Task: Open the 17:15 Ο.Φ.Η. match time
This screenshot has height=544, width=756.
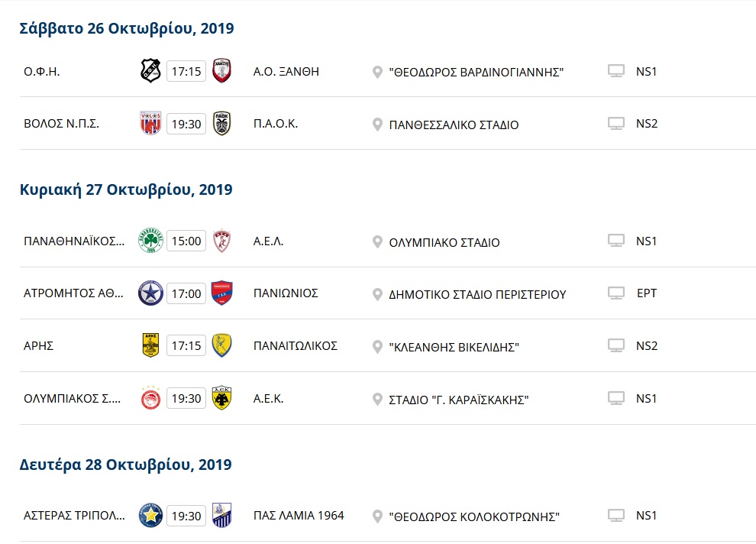Action: click(186, 72)
